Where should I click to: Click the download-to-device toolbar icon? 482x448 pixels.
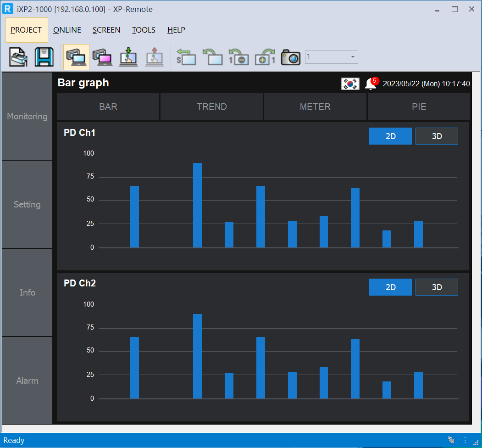pos(128,56)
